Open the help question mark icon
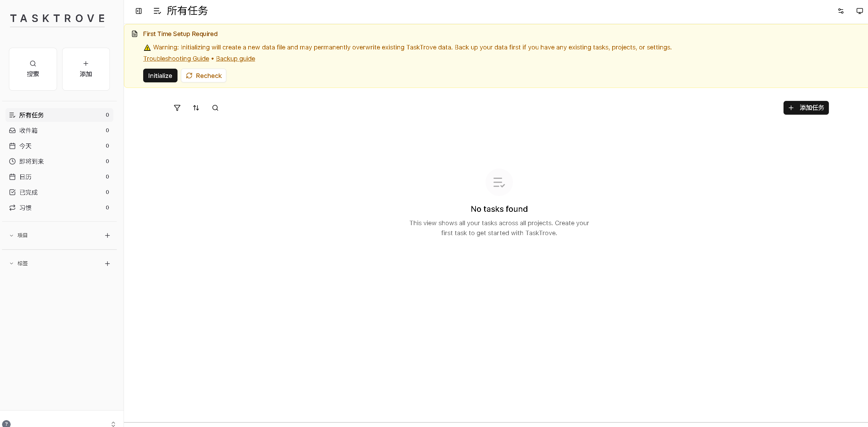Screen dimensions: 868x427 point(6,424)
